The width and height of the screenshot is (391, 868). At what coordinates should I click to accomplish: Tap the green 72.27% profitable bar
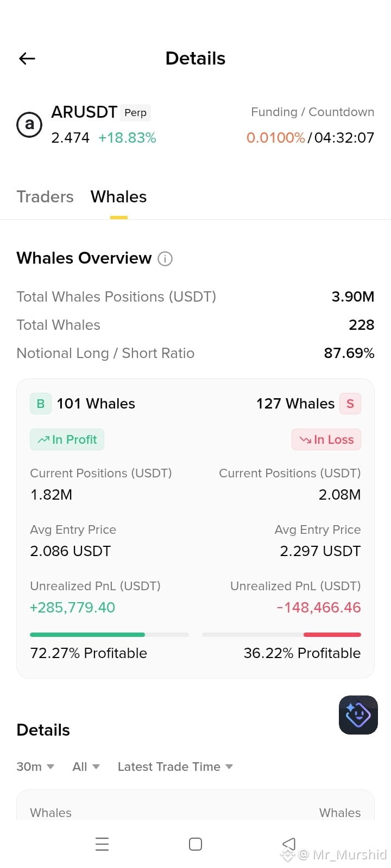(109, 635)
